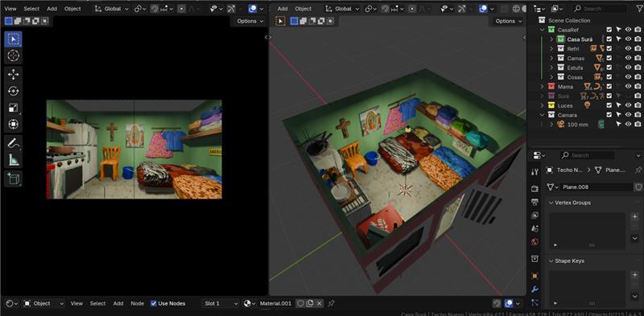Screen dimensions: 644x316
Task: Open the Global orientation dropdown in left viewport
Action: [x=112, y=9]
